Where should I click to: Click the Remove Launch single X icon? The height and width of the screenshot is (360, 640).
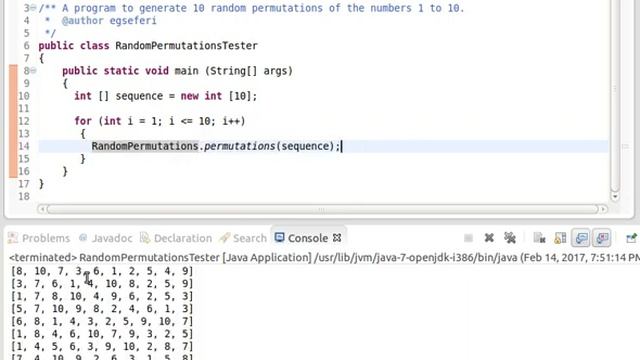point(489,238)
